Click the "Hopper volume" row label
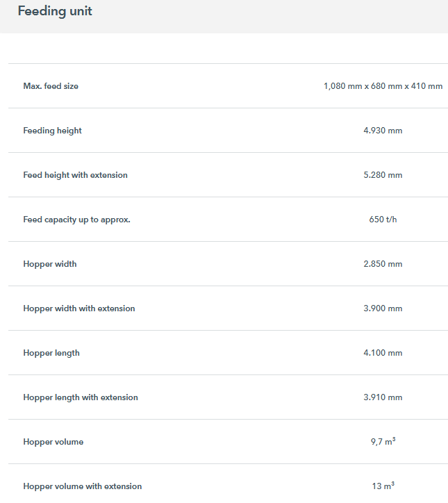Image resolution: width=448 pixels, height=503 pixels. pyautogui.click(x=53, y=442)
